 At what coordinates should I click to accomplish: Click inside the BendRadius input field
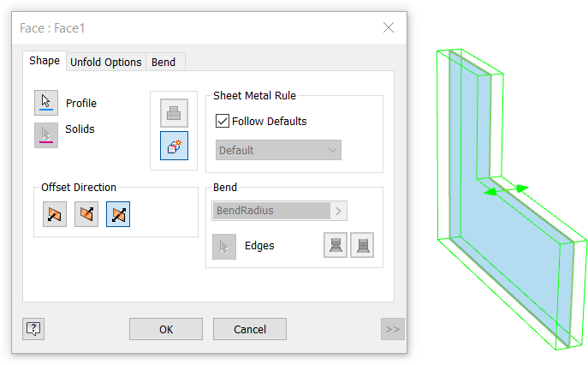click(x=271, y=211)
